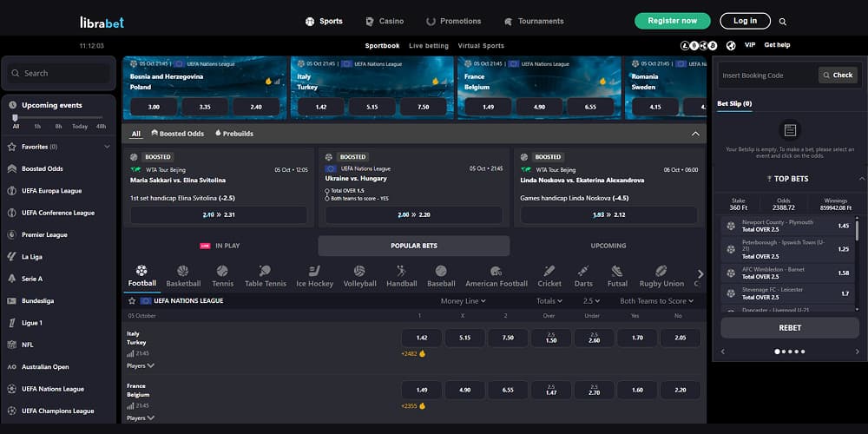Select France win odds 1.49 in table

coord(422,390)
